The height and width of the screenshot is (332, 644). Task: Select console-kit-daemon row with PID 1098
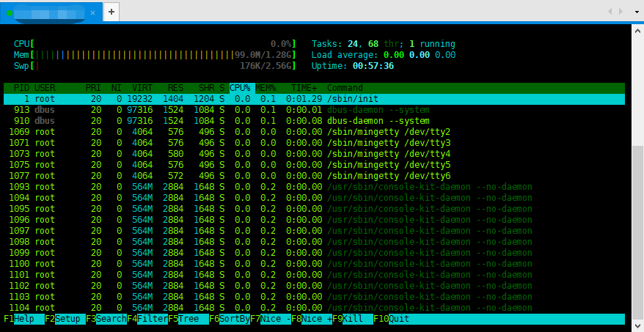[x=314, y=242]
